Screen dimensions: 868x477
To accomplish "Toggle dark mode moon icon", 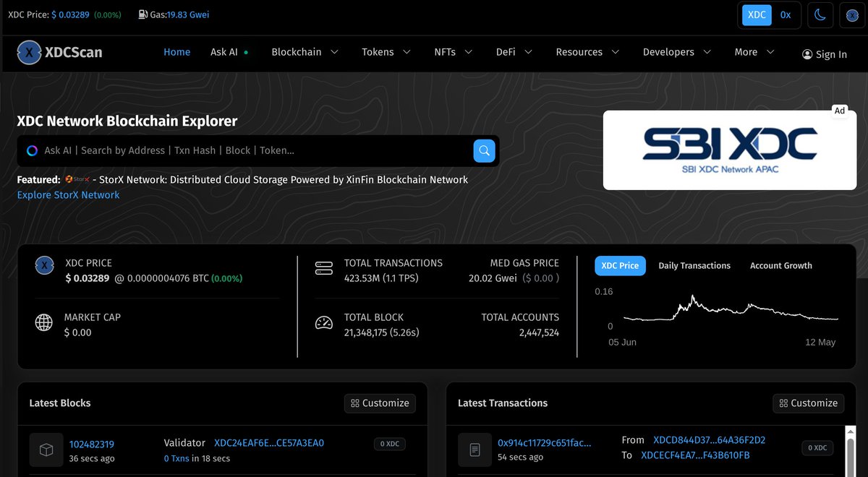I will (820, 15).
